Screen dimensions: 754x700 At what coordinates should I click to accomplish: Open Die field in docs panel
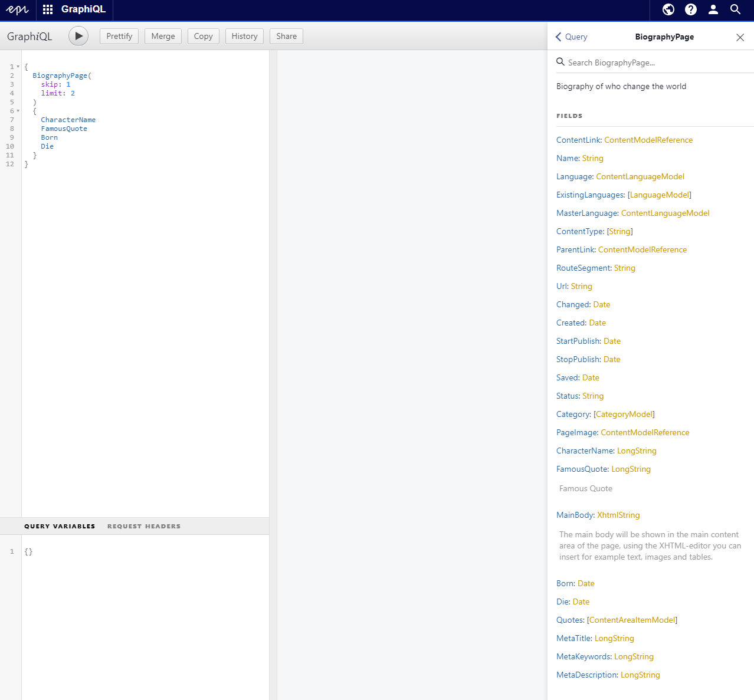pos(562,602)
